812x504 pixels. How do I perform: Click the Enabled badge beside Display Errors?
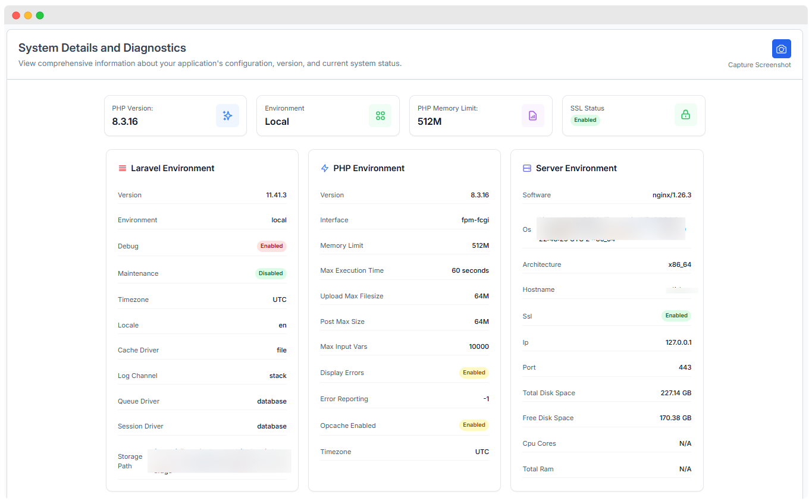click(x=474, y=373)
